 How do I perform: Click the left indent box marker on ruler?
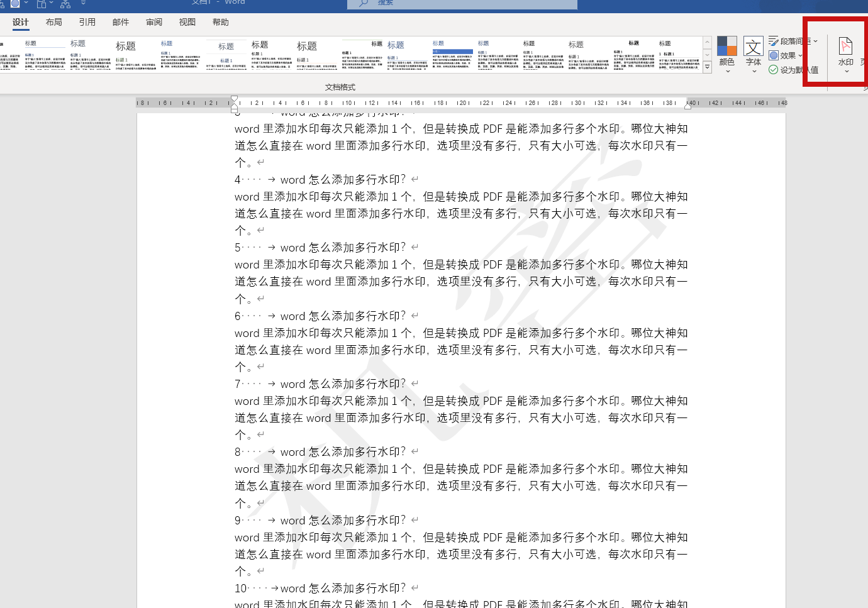pyautogui.click(x=234, y=110)
